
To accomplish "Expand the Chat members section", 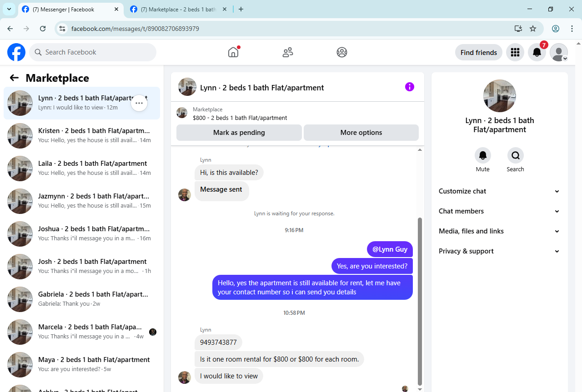I will tap(499, 211).
